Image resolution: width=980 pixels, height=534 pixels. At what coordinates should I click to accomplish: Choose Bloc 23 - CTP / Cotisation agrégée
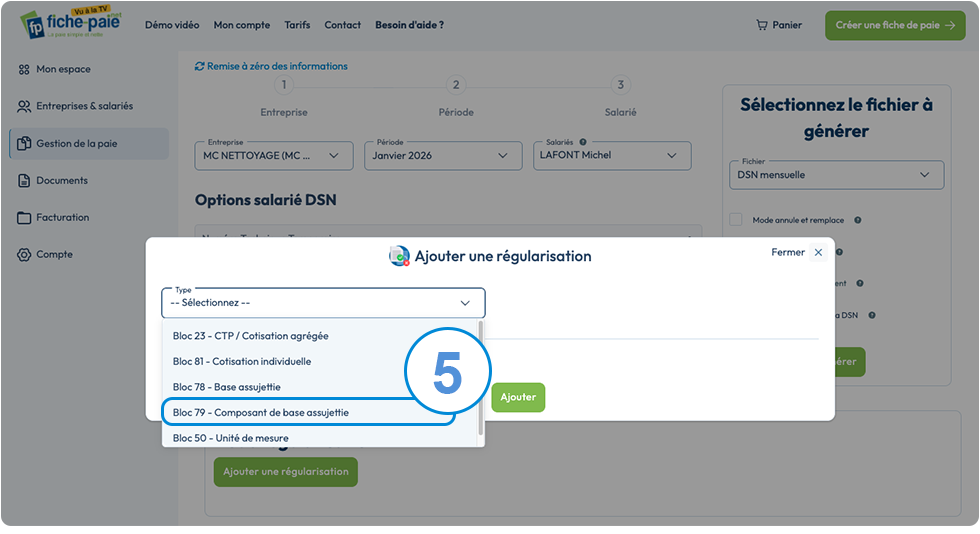point(251,336)
